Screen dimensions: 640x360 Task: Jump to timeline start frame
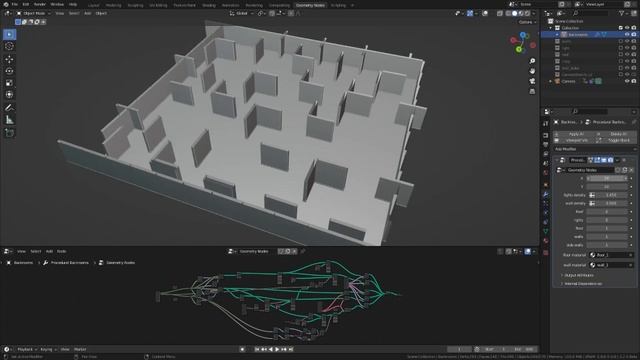click(x=257, y=349)
